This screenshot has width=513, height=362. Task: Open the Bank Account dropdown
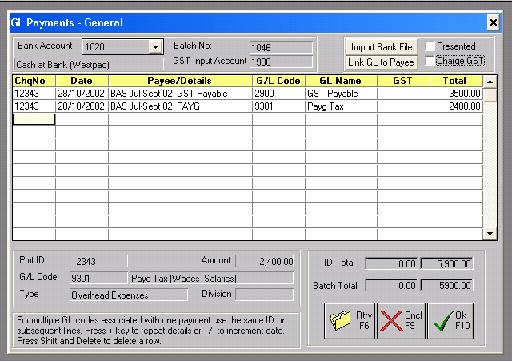tap(155, 47)
